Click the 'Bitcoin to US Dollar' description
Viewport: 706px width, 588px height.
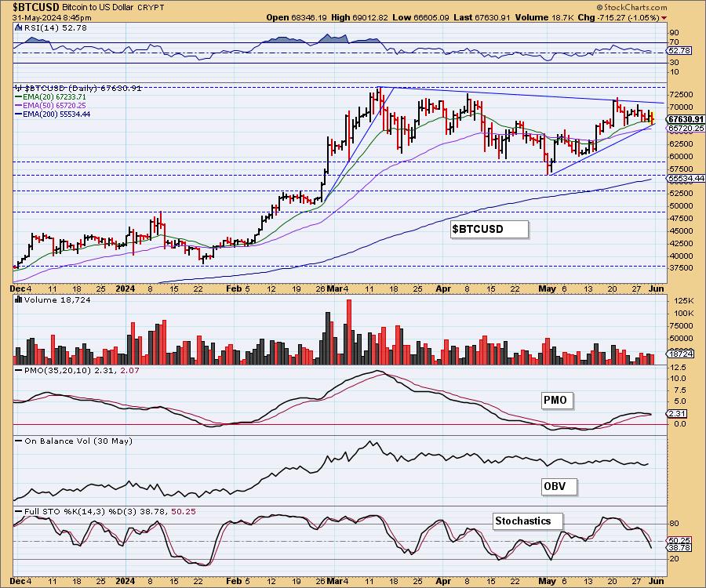click(x=97, y=8)
